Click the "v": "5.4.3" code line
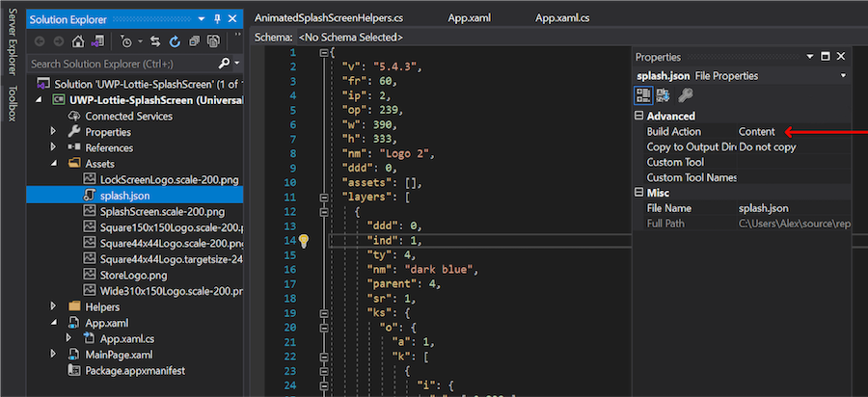 tap(382, 67)
